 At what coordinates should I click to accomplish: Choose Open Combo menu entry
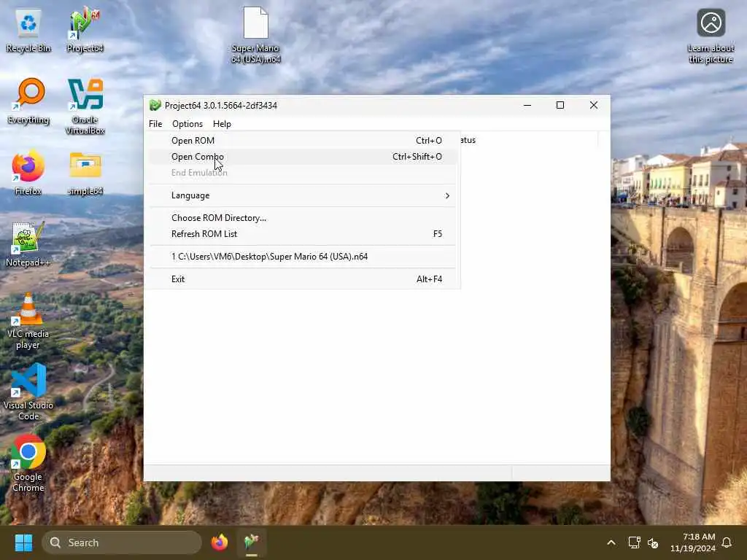(x=302, y=157)
